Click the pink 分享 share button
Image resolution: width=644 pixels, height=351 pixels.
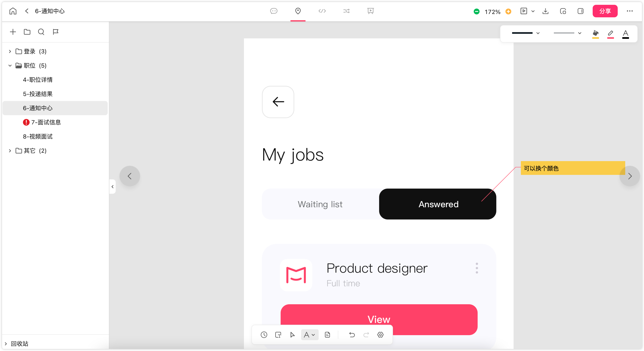pyautogui.click(x=605, y=11)
